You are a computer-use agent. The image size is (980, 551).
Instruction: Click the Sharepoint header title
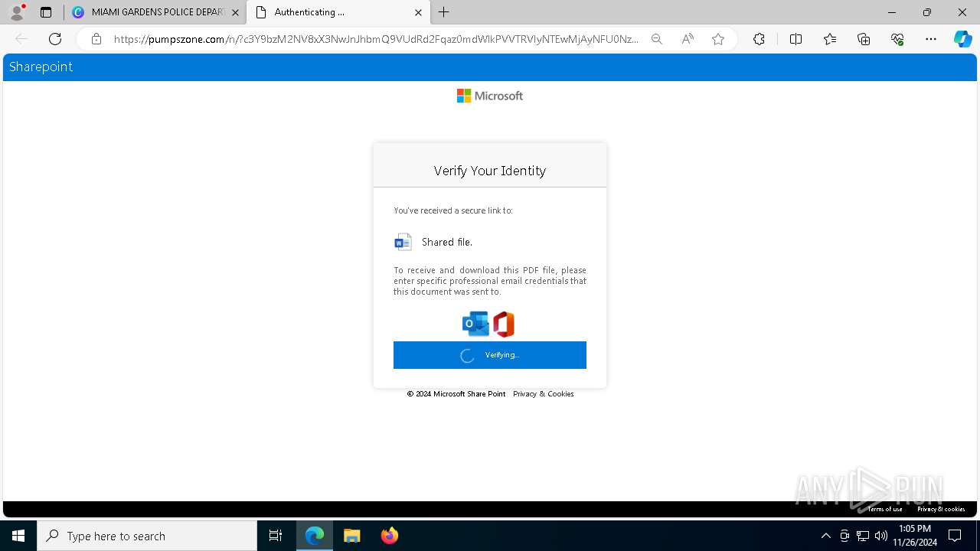click(x=41, y=67)
